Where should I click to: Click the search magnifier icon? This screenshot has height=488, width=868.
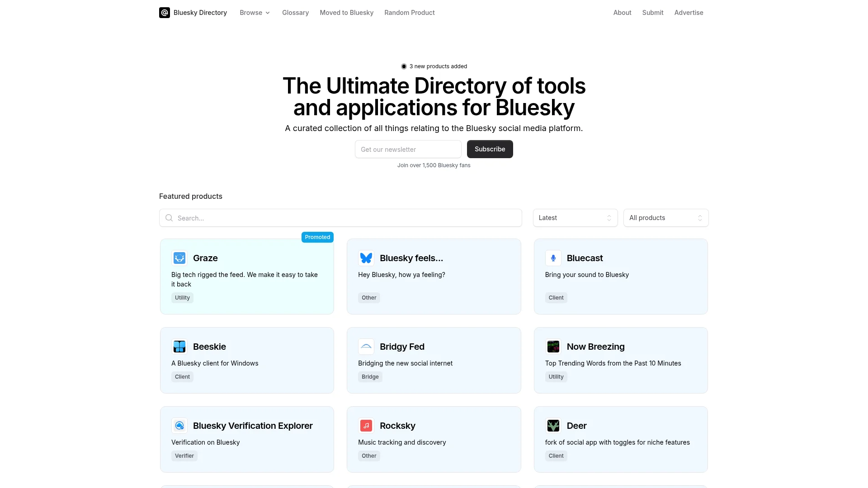tap(169, 218)
